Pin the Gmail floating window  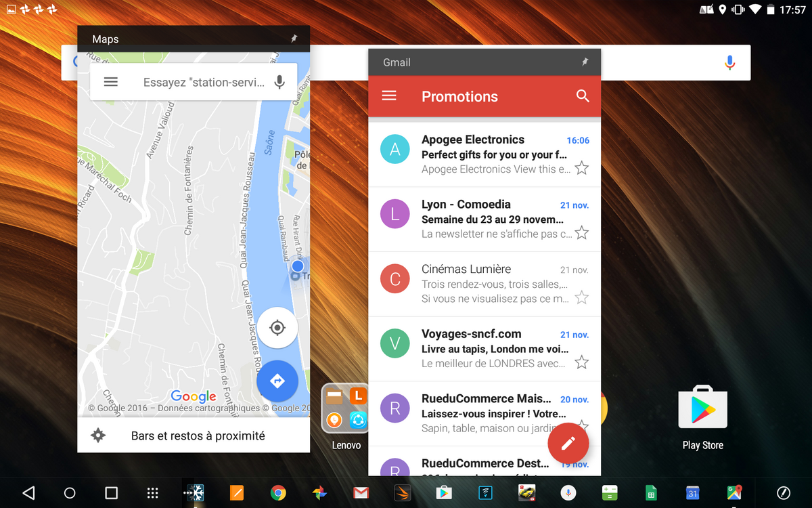[x=585, y=62]
